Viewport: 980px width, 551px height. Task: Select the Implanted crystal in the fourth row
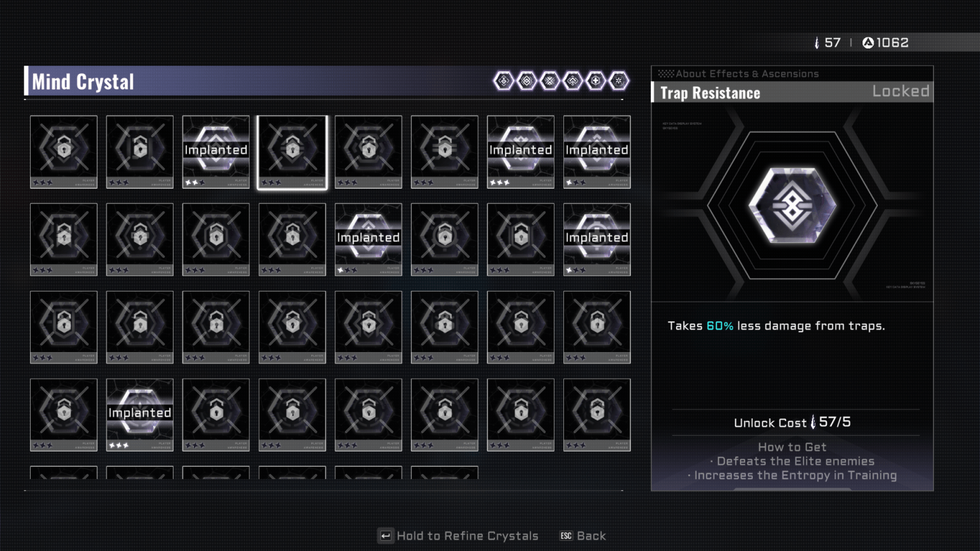(x=140, y=415)
